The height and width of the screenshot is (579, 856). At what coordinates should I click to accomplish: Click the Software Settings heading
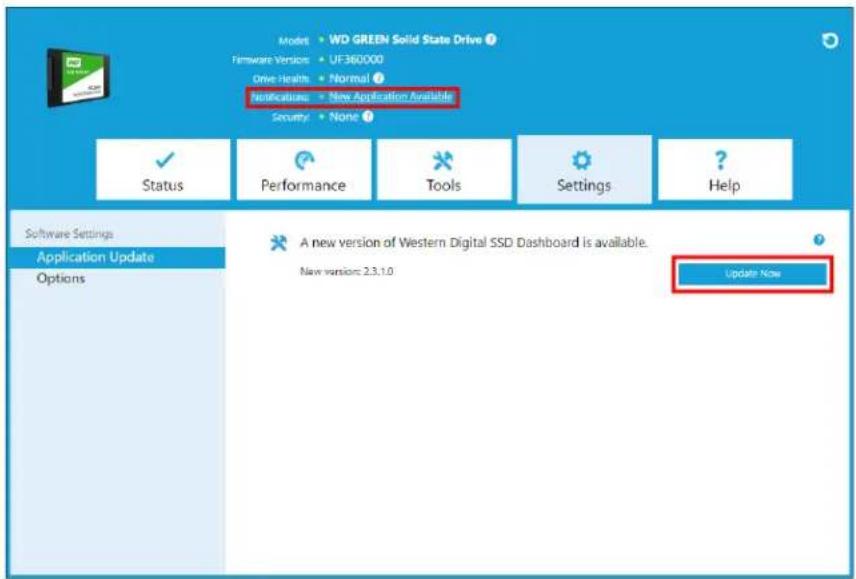point(69,234)
